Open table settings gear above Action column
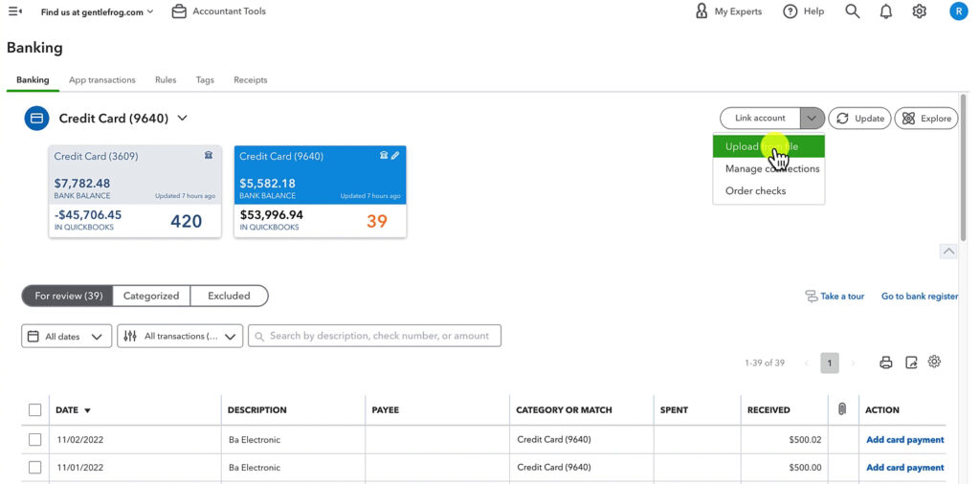The image size is (980, 484). (935, 362)
